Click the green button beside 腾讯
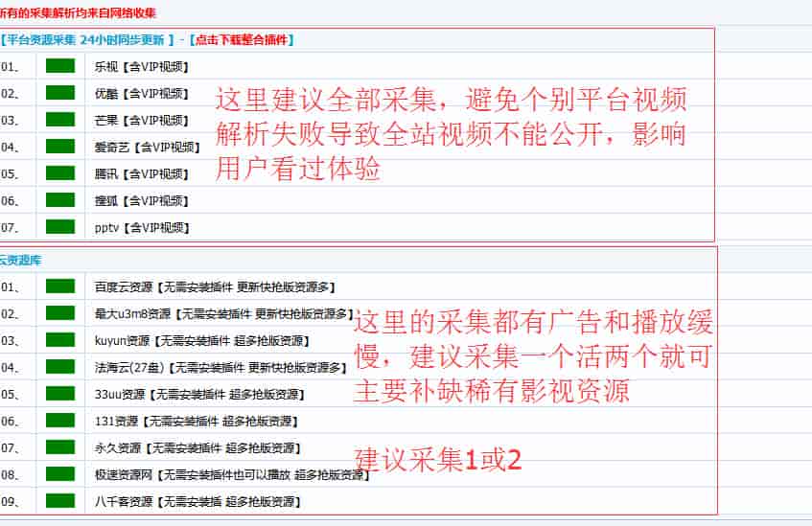This screenshot has width=812, height=526. [60, 172]
